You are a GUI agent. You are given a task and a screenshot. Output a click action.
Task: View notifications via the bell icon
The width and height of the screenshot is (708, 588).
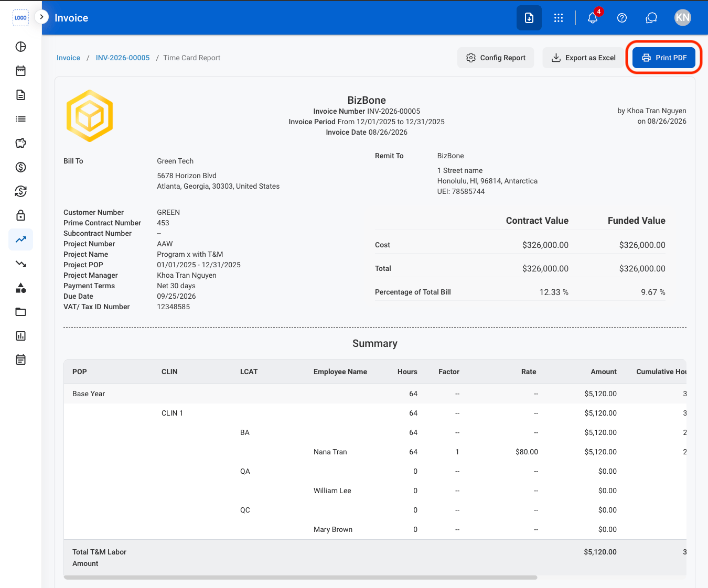pyautogui.click(x=593, y=18)
